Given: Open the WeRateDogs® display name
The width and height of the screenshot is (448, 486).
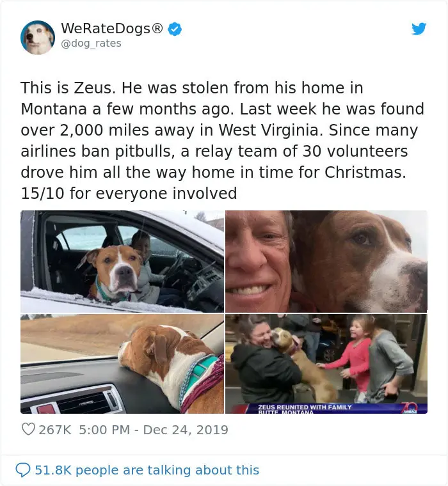Looking at the screenshot, I should click(112, 29).
